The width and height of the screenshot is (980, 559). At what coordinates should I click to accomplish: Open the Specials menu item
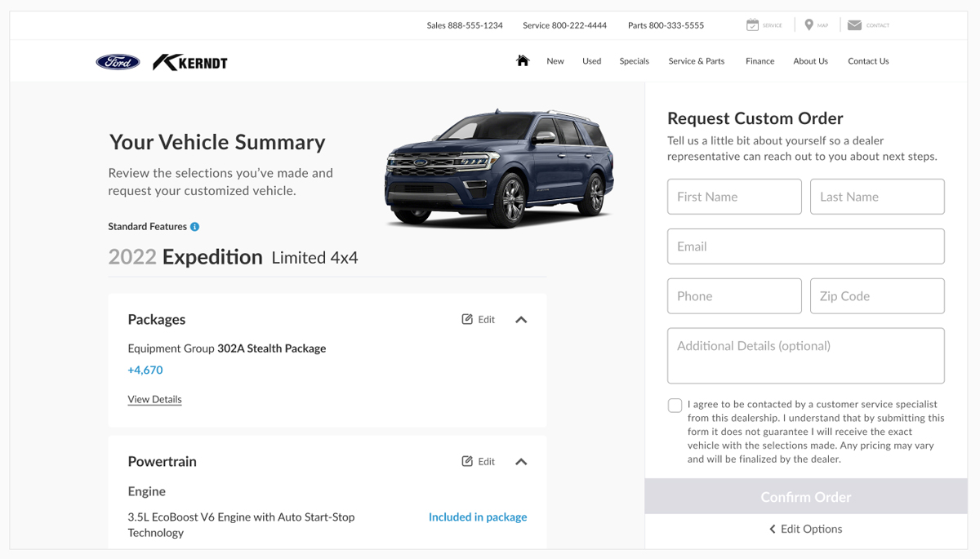[634, 61]
